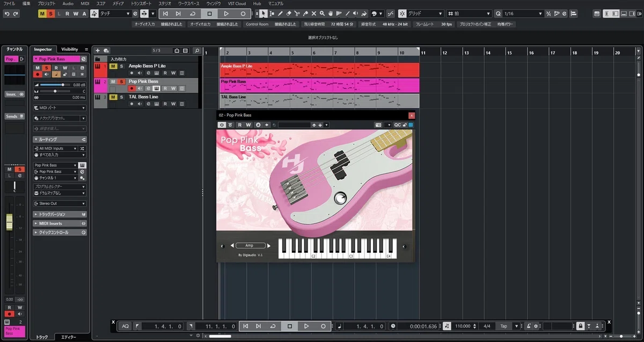Click the Tap tempo button
This screenshot has height=342, width=644.
point(503,326)
